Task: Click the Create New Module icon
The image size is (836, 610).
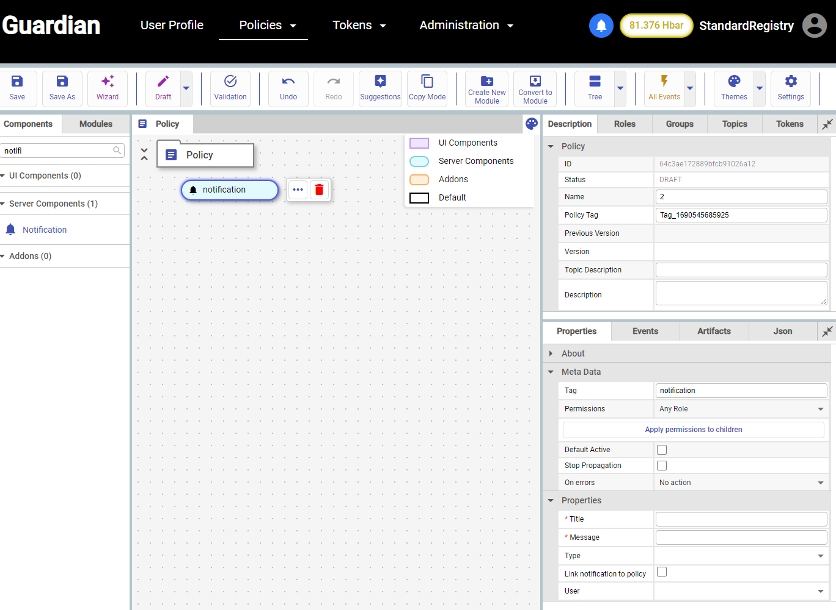Action: pyautogui.click(x=486, y=87)
